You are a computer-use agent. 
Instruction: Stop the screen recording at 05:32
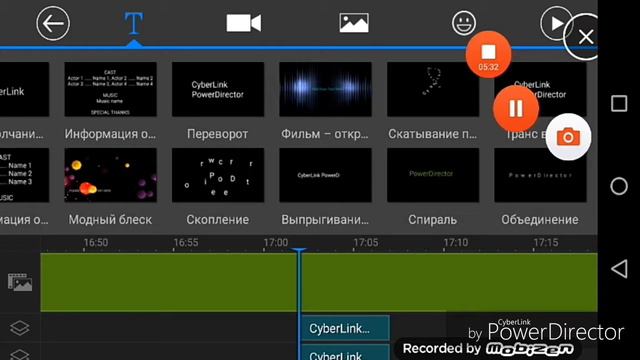click(488, 54)
